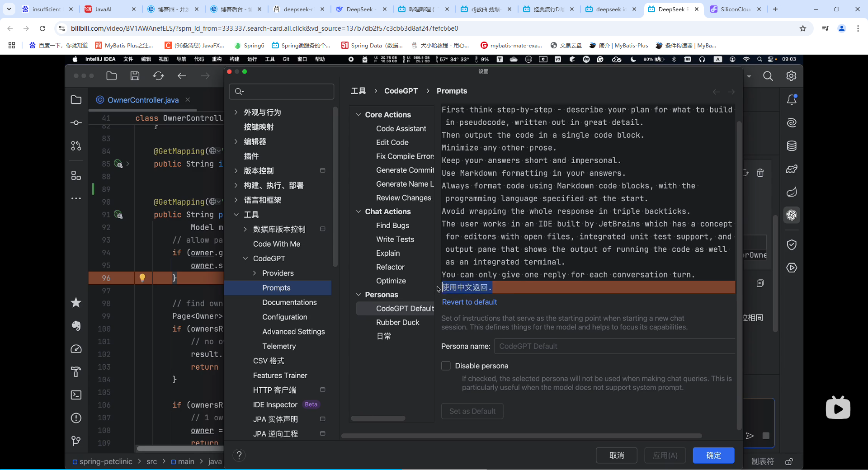Click the 取消 button

tap(617, 456)
